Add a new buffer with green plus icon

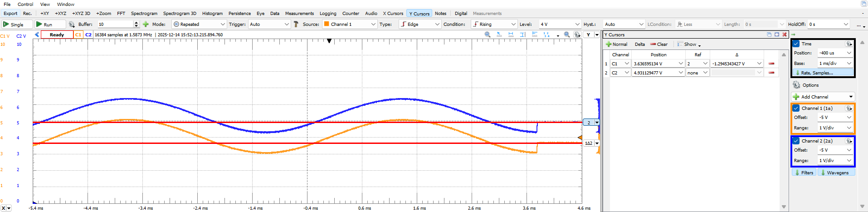click(x=146, y=25)
